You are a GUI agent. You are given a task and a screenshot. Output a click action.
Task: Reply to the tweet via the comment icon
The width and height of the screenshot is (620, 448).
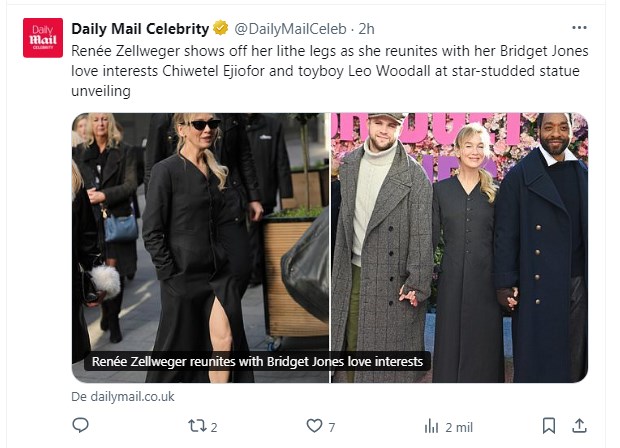point(81,426)
